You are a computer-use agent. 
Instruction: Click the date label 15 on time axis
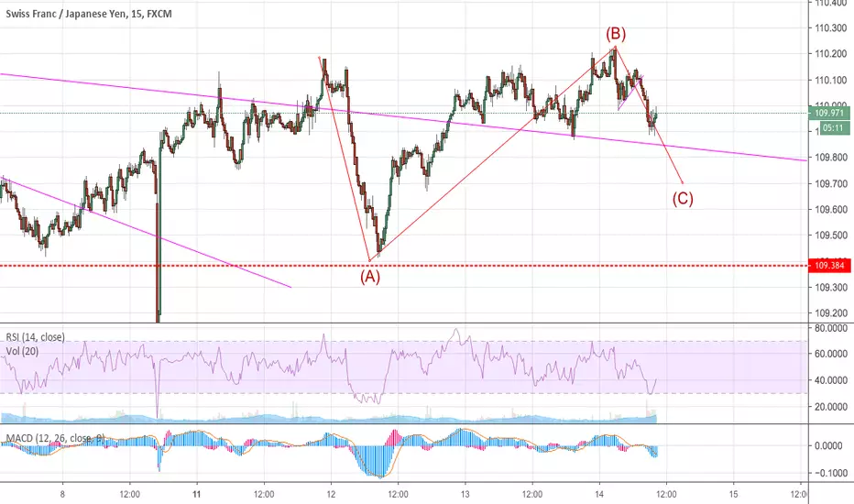733,494
